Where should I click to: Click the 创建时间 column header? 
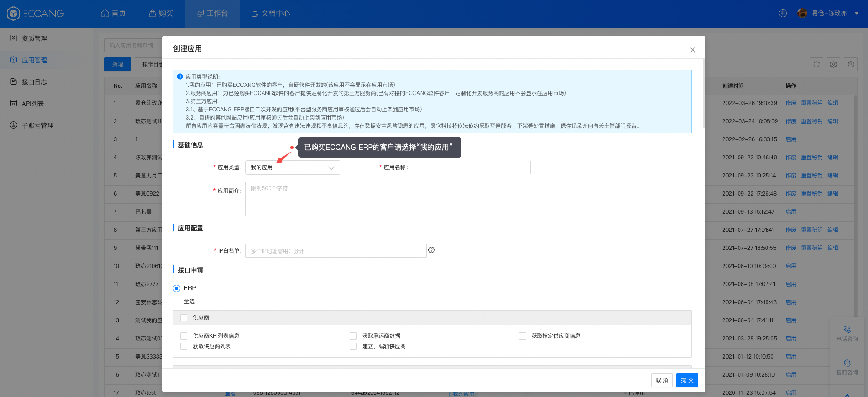(x=733, y=86)
